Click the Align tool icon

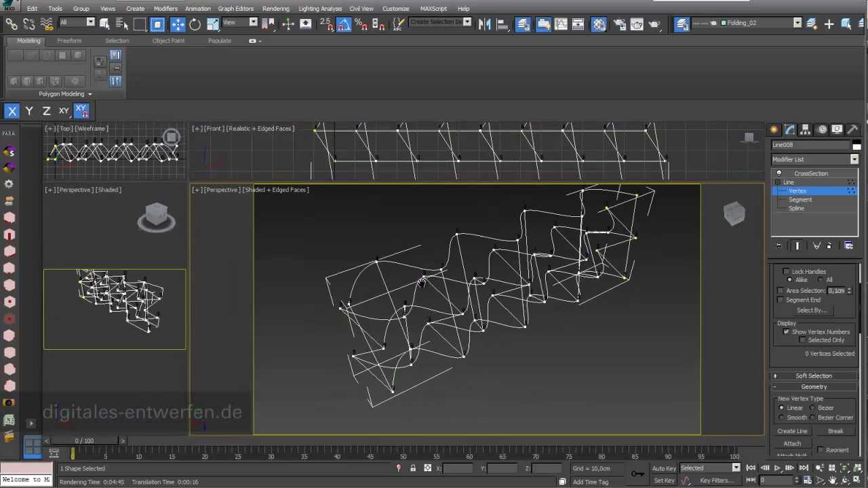click(x=502, y=24)
